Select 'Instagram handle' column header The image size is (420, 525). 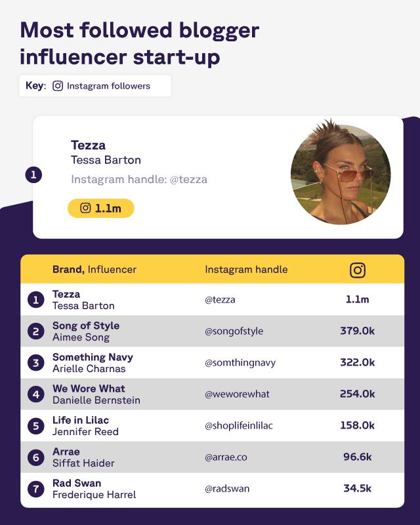click(x=246, y=270)
